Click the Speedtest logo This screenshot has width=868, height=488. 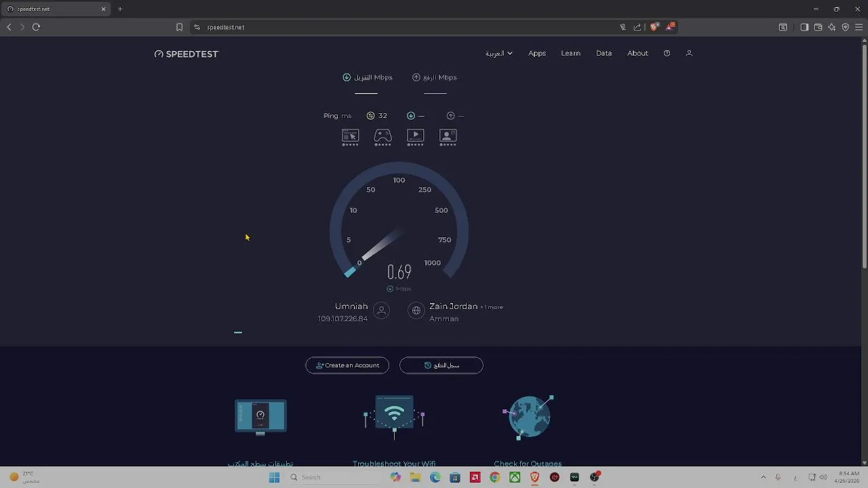coord(186,54)
